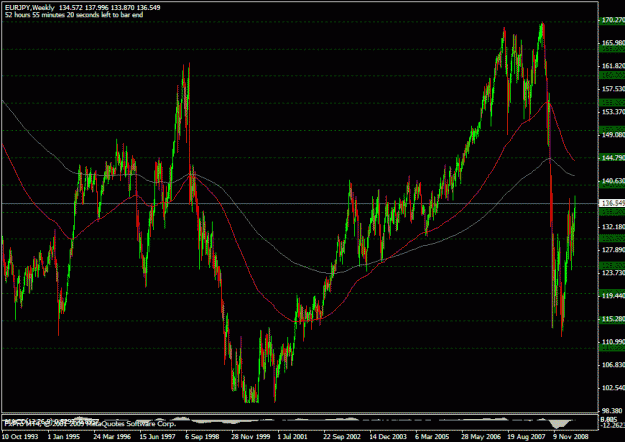Click the 106.830 price axis value
This screenshot has height=442, width=625.
pos(613,365)
